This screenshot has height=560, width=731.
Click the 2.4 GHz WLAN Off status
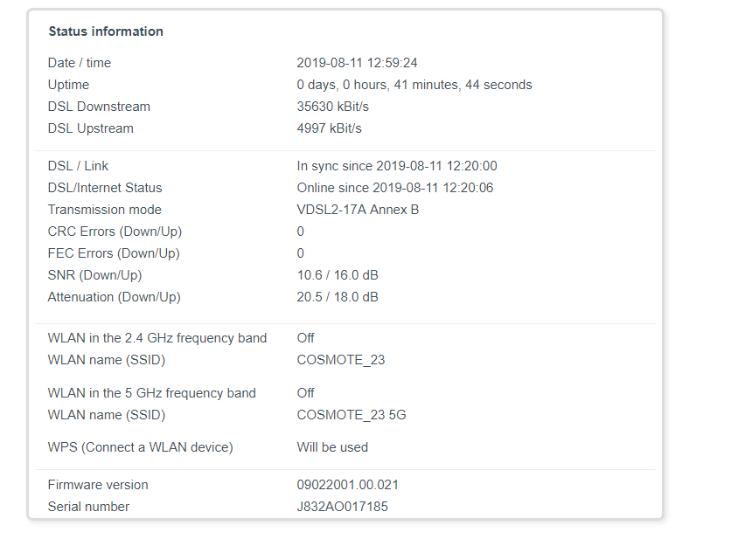[x=305, y=338]
